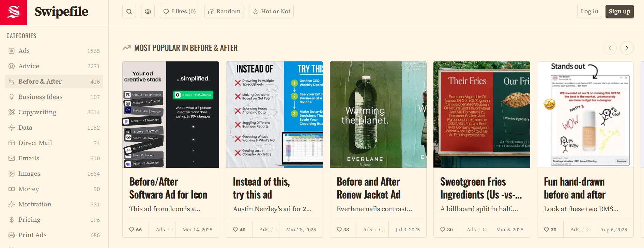
Task: Toggle the eye view button
Action: [x=148, y=12]
